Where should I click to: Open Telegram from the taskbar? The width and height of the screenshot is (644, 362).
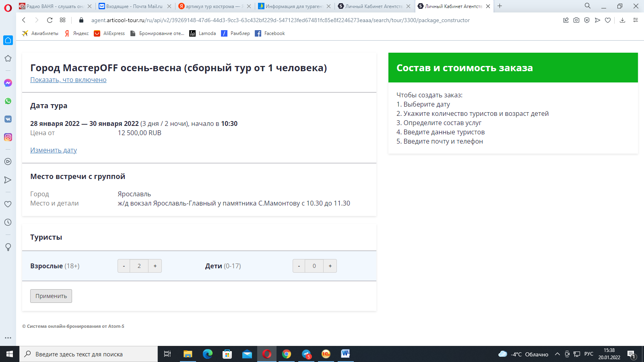coord(306,354)
